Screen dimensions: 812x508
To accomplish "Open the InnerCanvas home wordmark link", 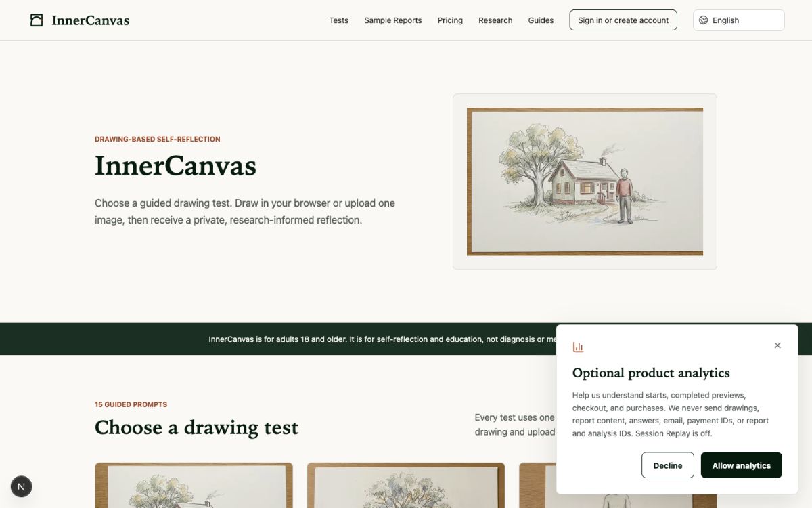I will pos(90,20).
